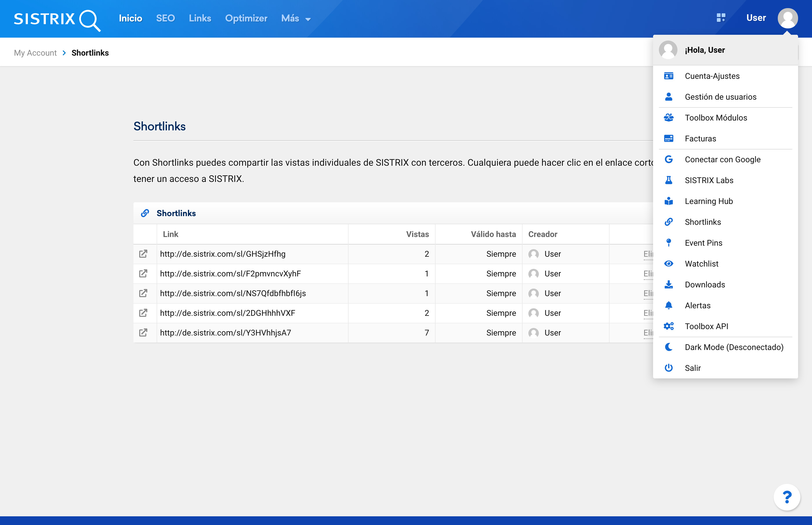Click the Watchlist eye icon
Screen dimensions: 812x525
pyautogui.click(x=668, y=264)
